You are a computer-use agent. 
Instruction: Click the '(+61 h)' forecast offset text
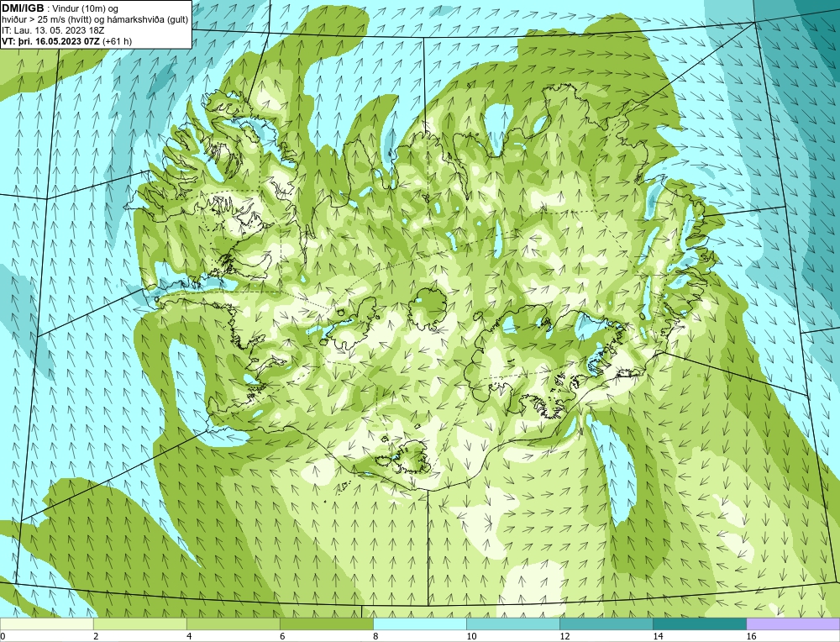(x=118, y=40)
